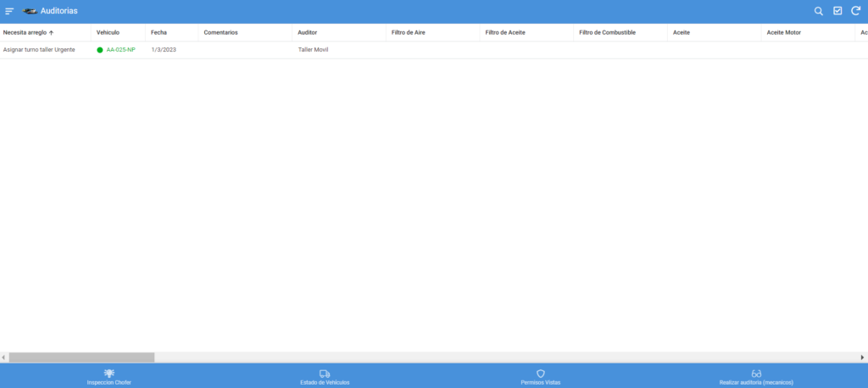Open the green AA-025-NP vehicle link
This screenshot has height=388, width=868.
point(120,50)
